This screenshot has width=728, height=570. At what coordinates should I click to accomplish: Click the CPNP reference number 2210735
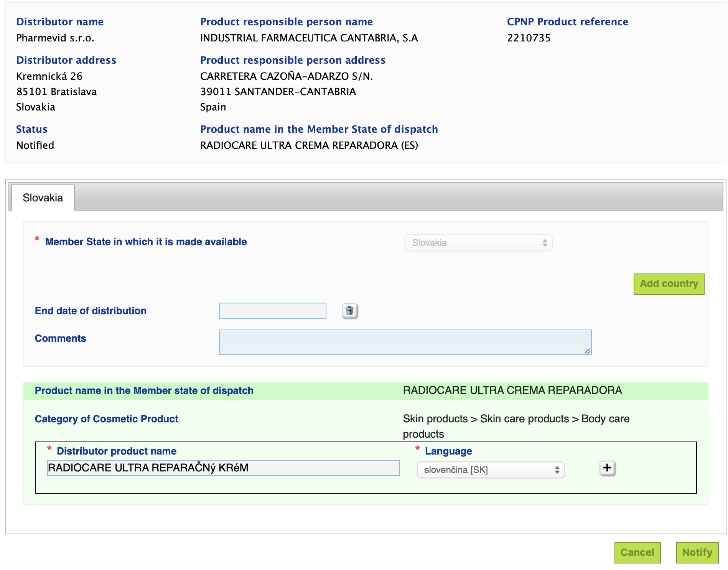point(529,38)
